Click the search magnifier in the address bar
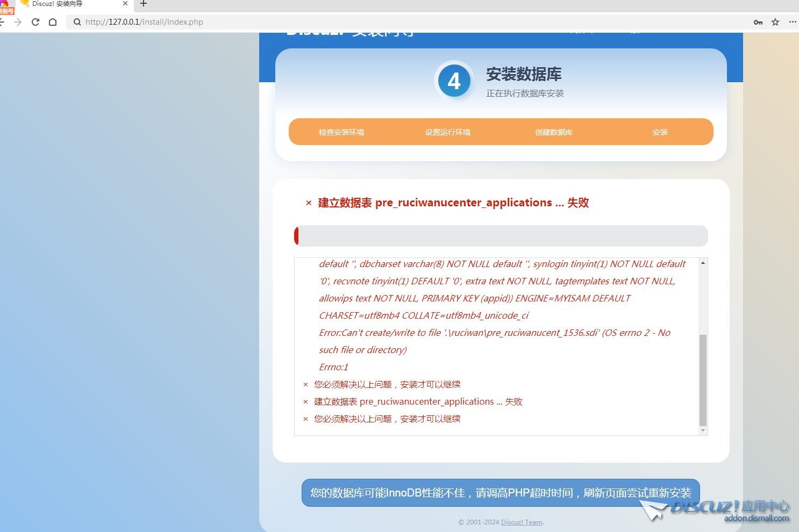 (x=77, y=22)
